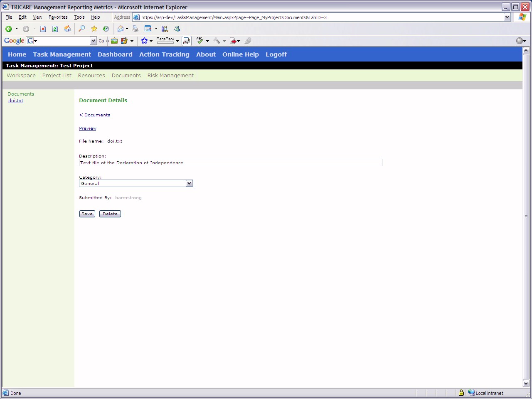Click into the Description text field
Screen dimensions: 532x399
[x=230, y=163]
